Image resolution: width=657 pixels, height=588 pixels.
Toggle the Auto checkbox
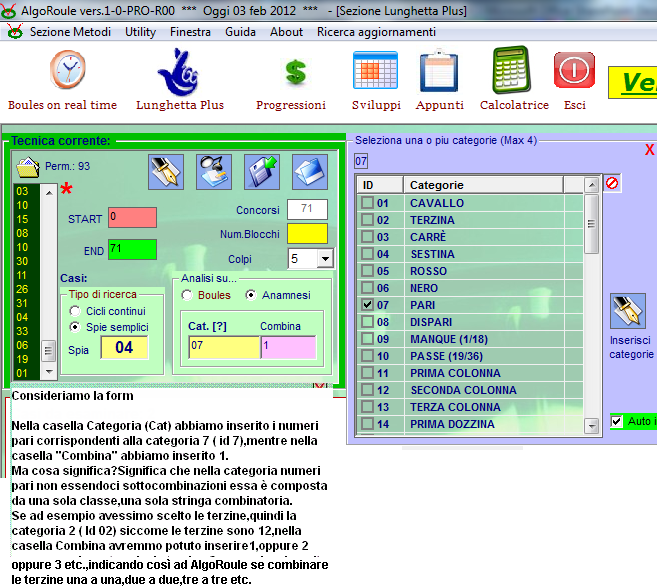(x=616, y=421)
